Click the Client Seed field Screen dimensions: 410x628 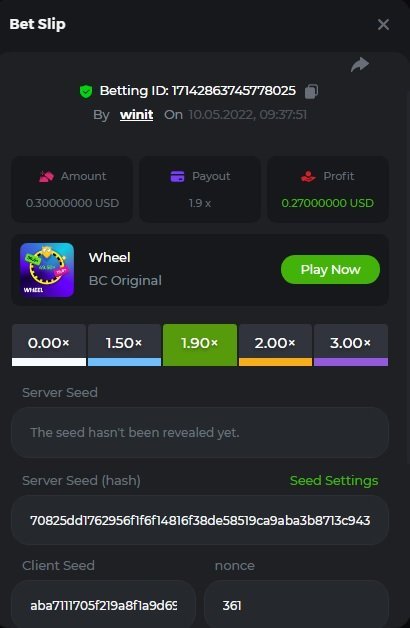(103, 604)
